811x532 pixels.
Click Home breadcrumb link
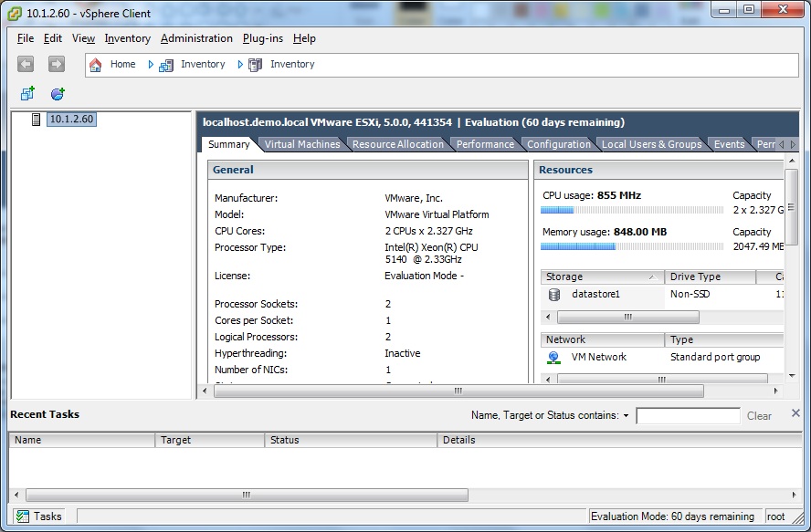tap(122, 64)
